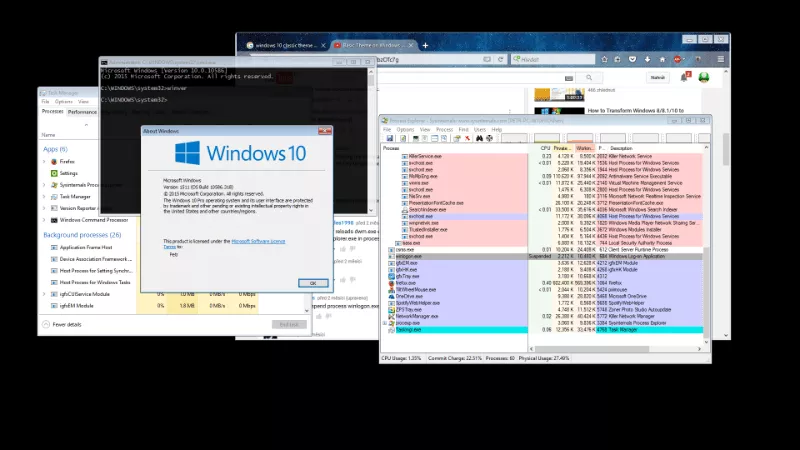Click the firefox.exe icon in Process Explorer list
Image resolution: width=800 pixels, height=450 pixels.
pyautogui.click(x=391, y=283)
